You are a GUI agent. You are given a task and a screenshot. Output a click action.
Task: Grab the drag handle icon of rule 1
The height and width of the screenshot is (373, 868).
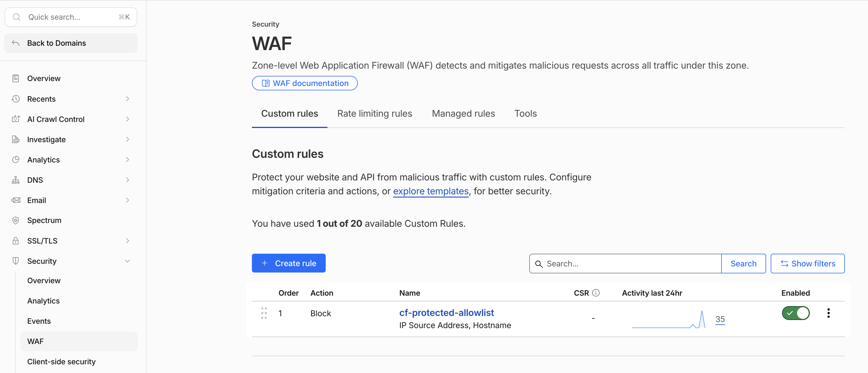[264, 313]
